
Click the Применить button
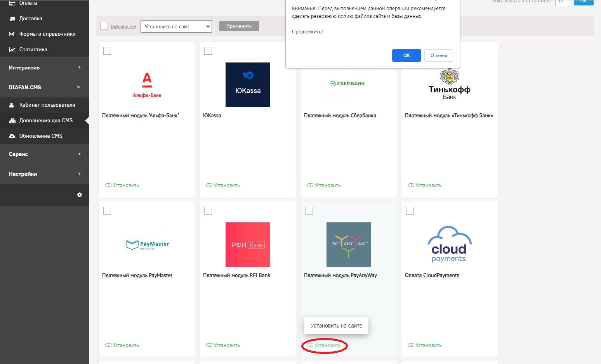point(239,26)
